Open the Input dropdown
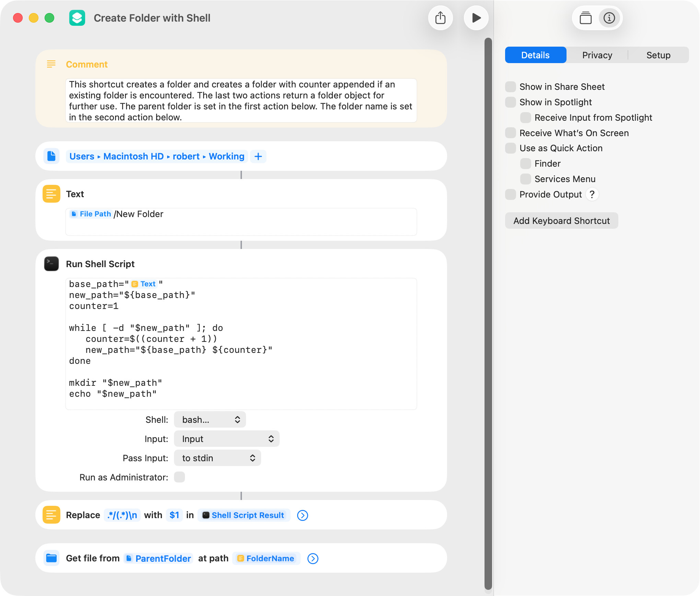Screen dimensions: 700x596 [x=226, y=439]
